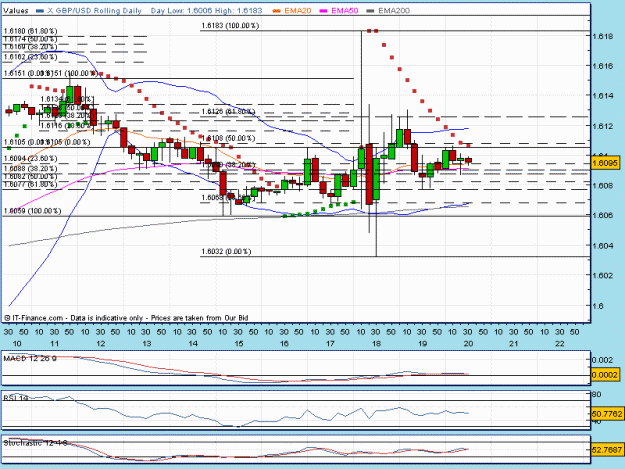
Task: Select the 'RSI 14' panel title
Action: (16, 397)
